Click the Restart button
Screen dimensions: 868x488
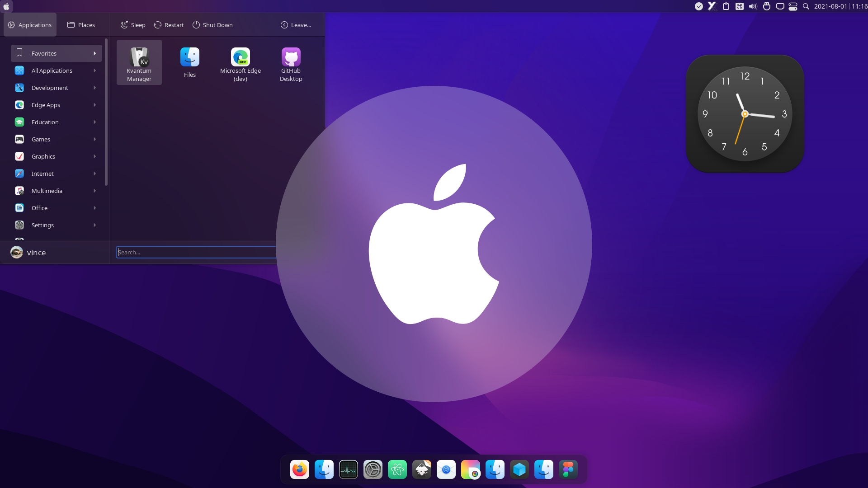tap(169, 25)
